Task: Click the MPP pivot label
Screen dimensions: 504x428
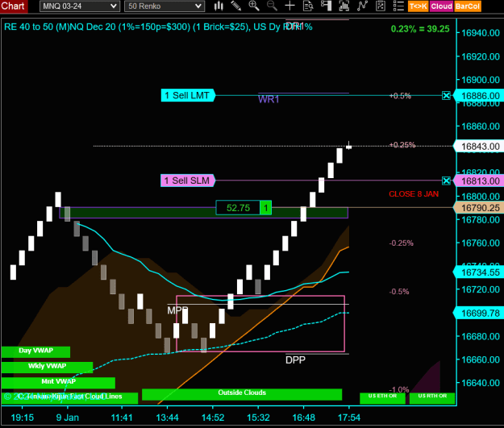Action: pyautogui.click(x=177, y=310)
